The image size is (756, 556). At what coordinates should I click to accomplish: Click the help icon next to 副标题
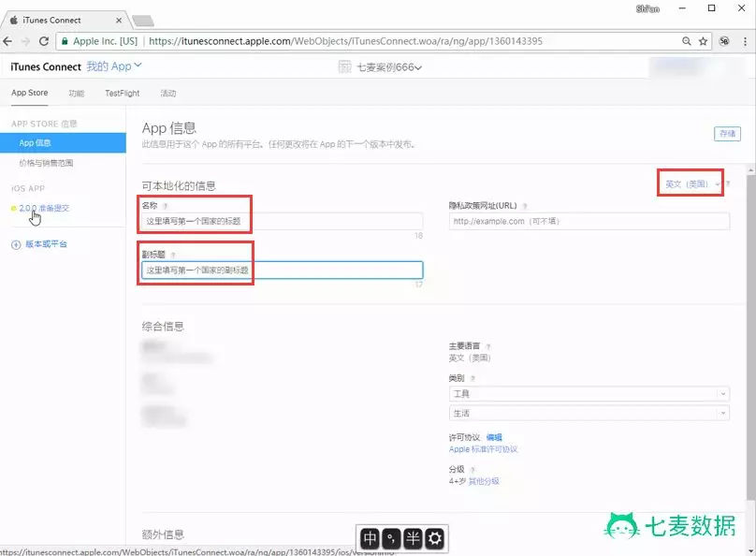(x=173, y=255)
